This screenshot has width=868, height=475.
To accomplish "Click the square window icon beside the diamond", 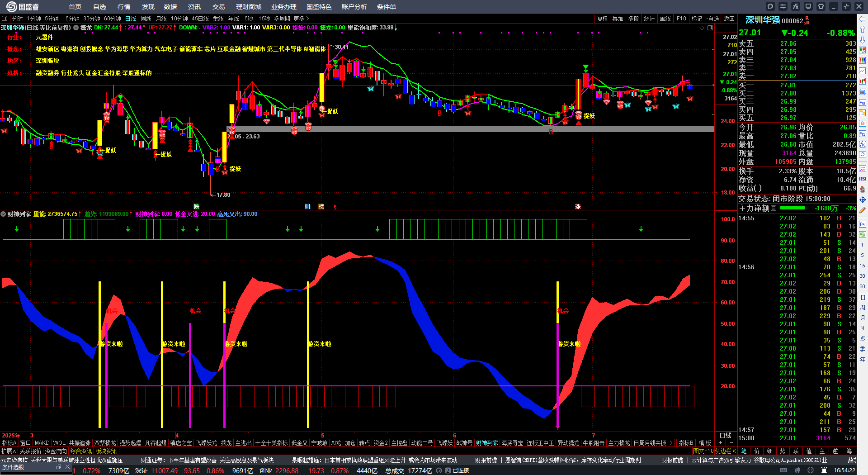I will click(710, 28).
